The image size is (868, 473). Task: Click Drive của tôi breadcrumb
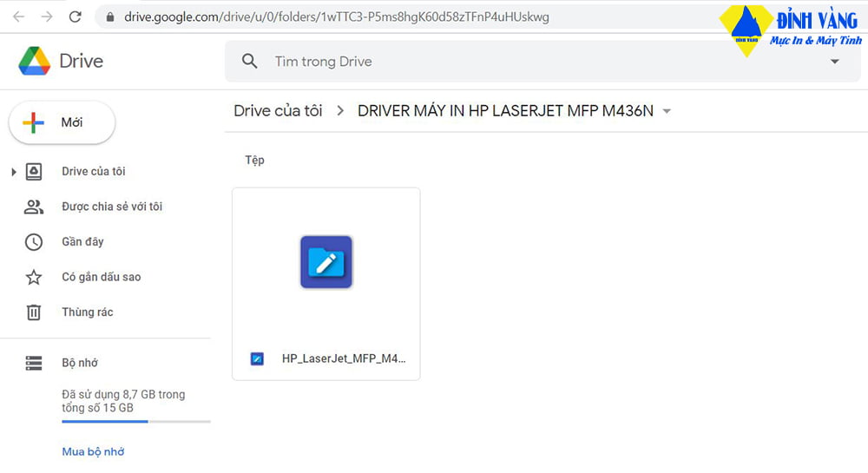point(278,110)
